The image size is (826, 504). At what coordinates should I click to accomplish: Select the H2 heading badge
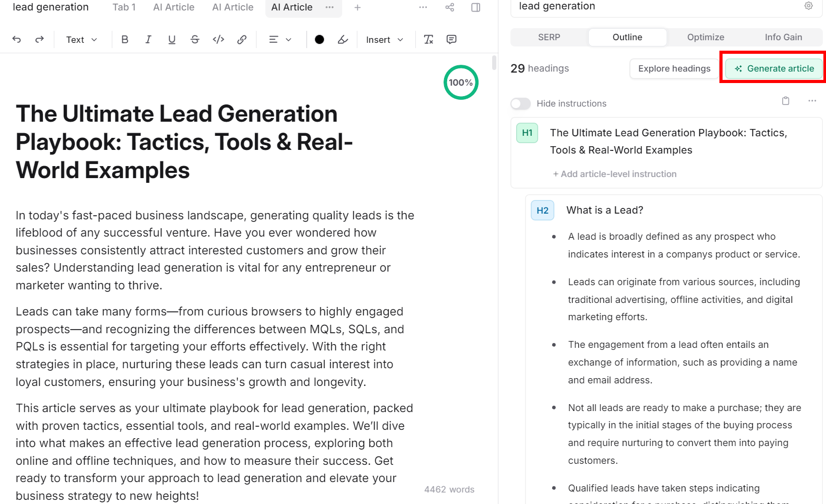point(543,210)
